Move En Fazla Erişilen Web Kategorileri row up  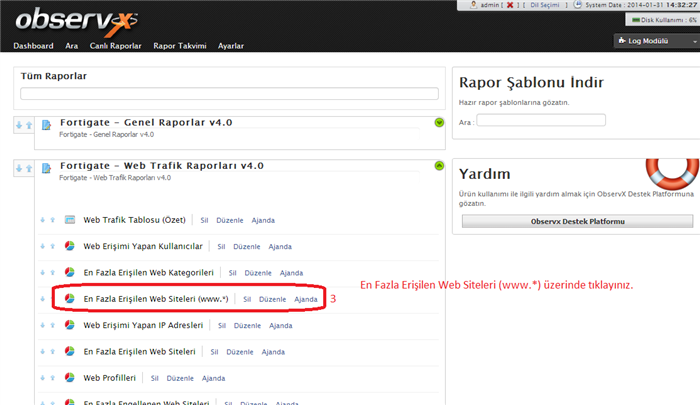coord(53,272)
